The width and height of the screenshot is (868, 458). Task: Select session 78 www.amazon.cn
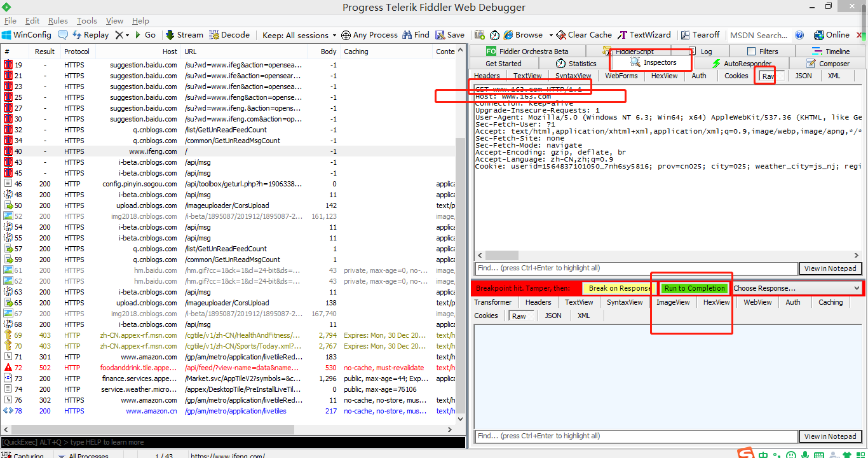(228, 411)
